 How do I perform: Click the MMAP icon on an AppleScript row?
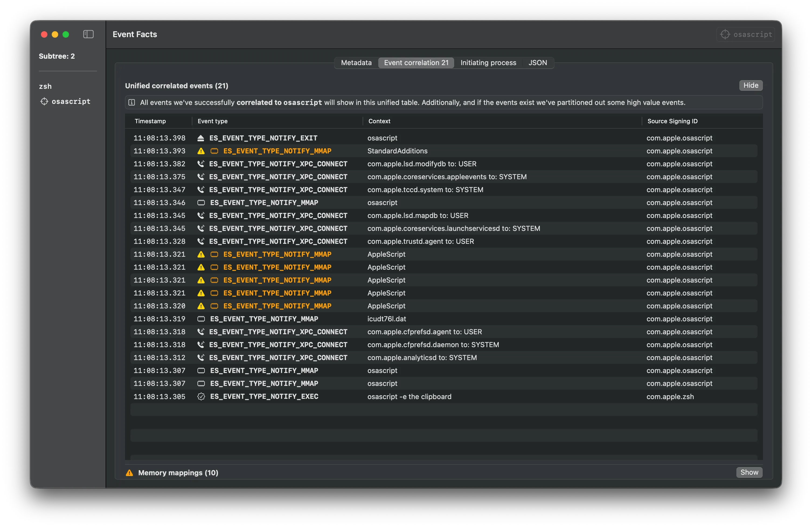coord(214,254)
